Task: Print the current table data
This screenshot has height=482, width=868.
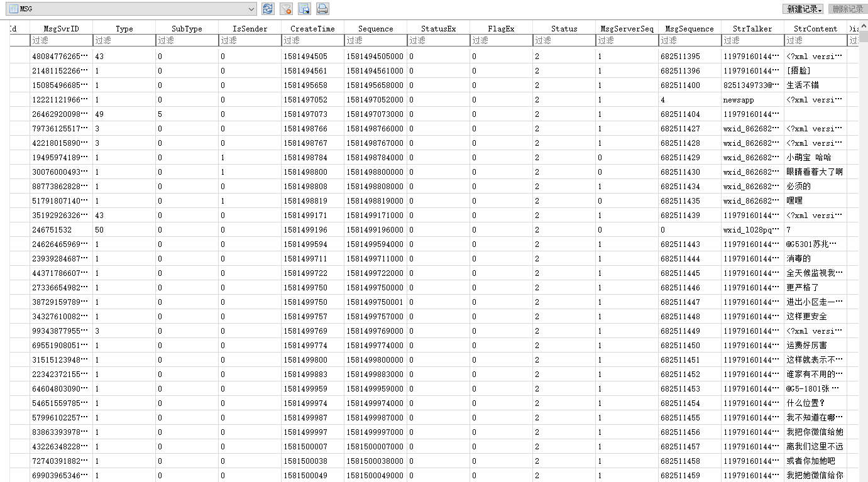Action: [x=322, y=9]
